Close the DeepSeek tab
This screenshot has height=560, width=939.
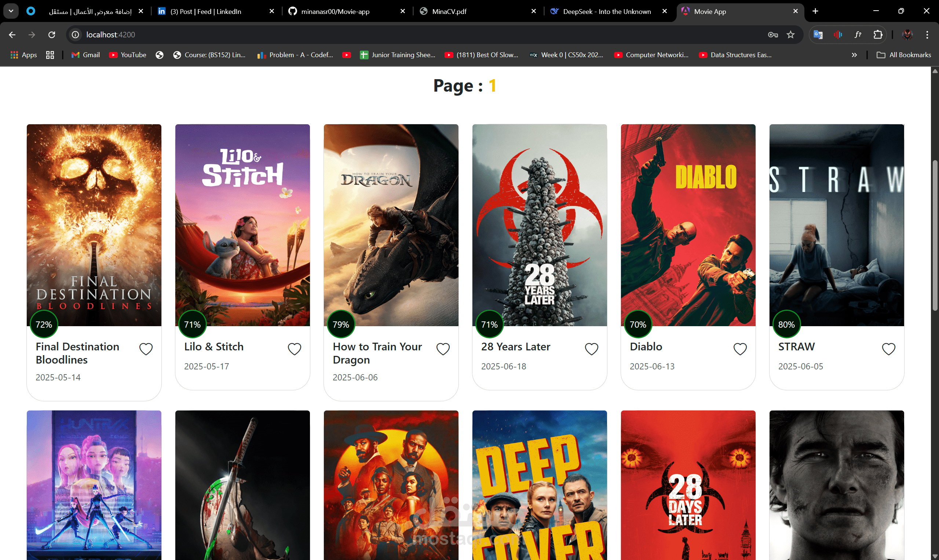pos(665,11)
